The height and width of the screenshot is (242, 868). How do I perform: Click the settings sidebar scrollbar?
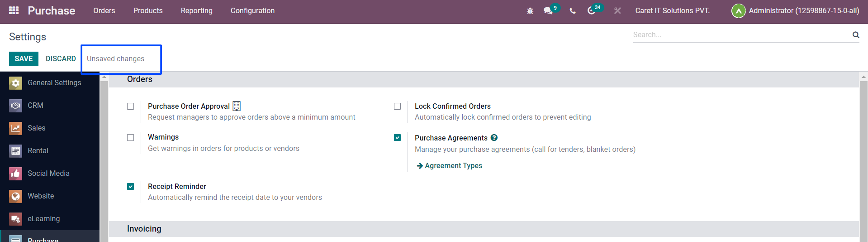[104, 159]
